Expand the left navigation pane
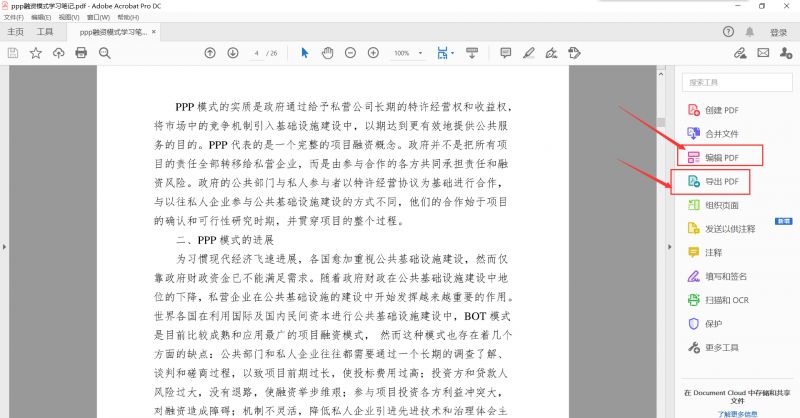Viewport: 800px width, 418px height. 6,246
